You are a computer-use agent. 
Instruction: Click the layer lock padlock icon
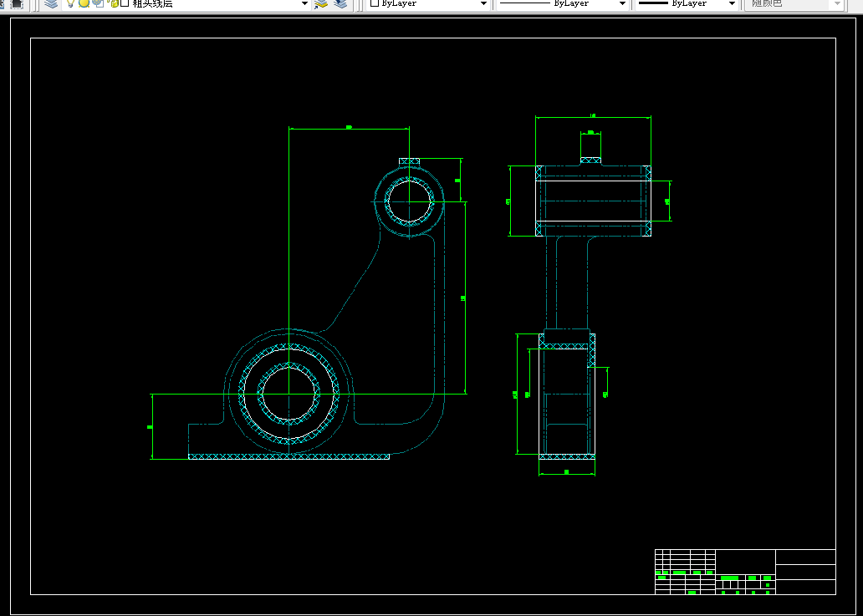pos(114,3)
